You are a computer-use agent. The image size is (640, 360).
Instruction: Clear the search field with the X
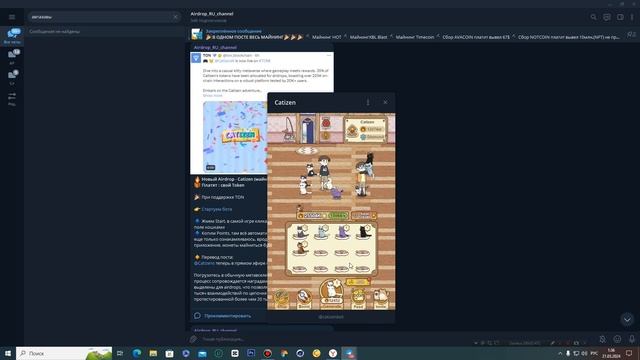coord(175,17)
